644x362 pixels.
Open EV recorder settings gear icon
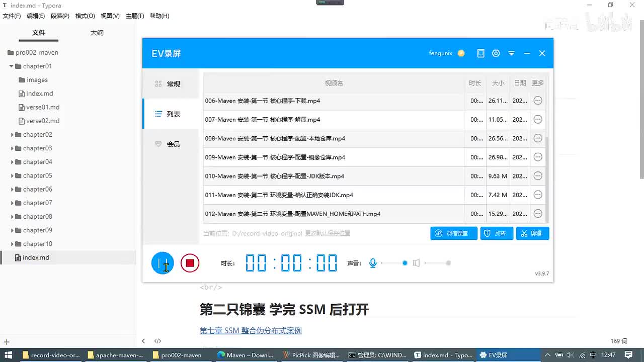point(496,53)
